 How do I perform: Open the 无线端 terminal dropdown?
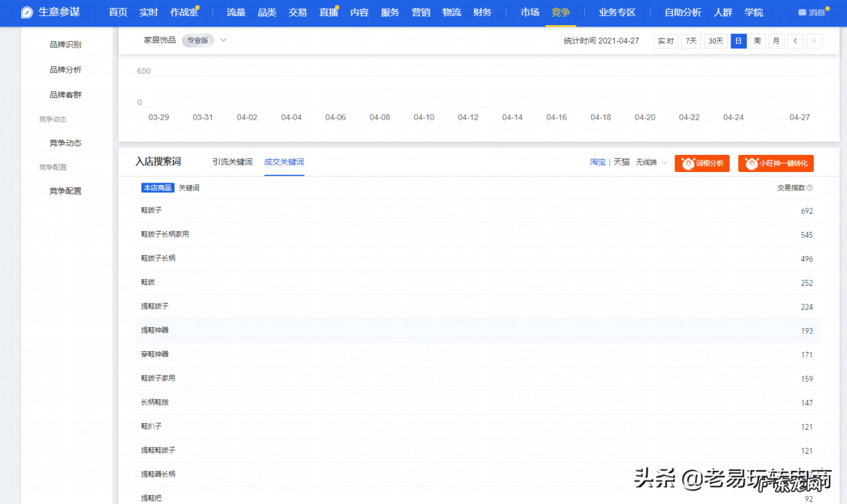[x=649, y=162]
